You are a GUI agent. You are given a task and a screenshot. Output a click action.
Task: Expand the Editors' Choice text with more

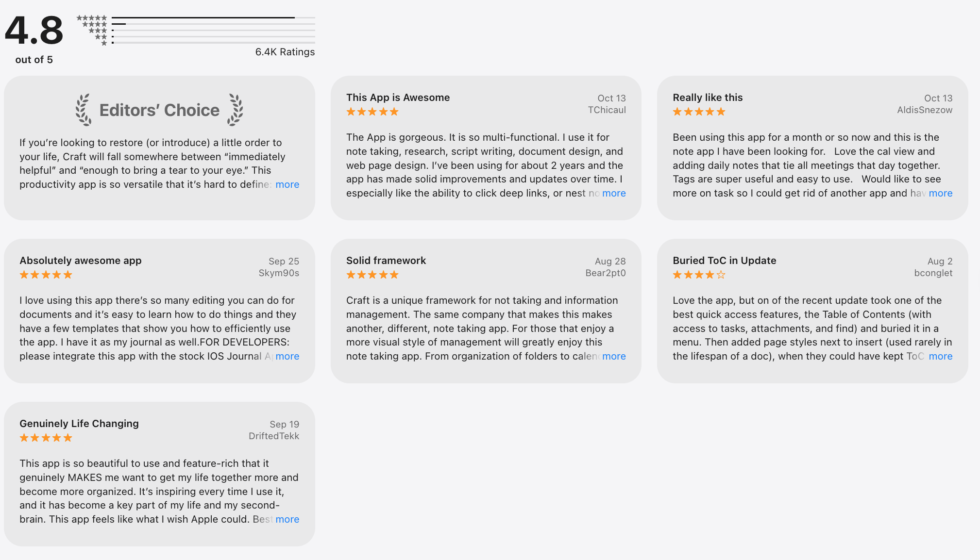coord(287,184)
